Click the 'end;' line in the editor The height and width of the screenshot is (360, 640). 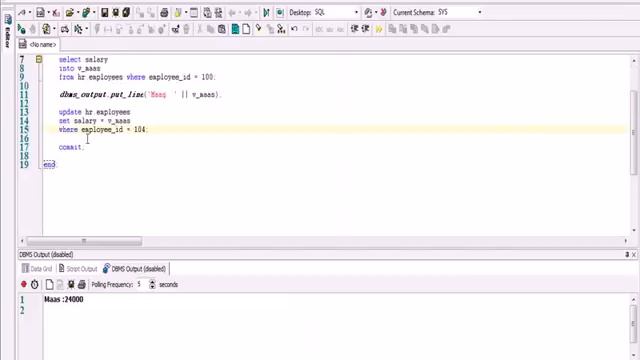click(50, 164)
